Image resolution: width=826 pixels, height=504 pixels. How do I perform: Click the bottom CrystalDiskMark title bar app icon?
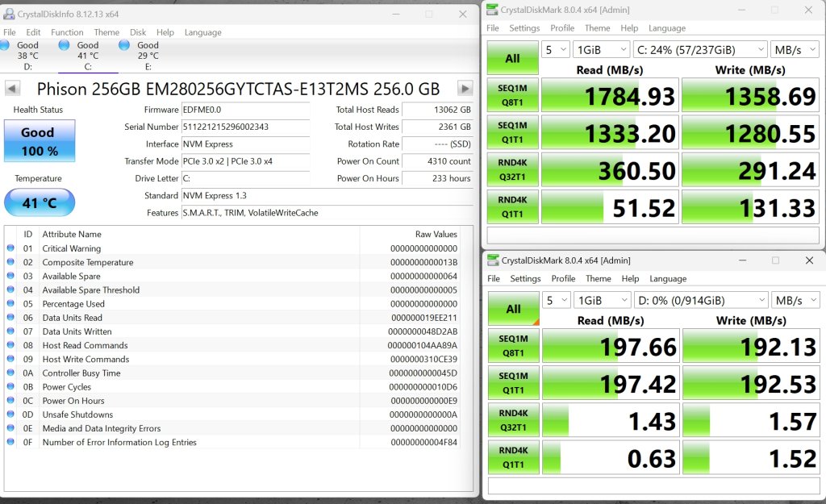493,260
